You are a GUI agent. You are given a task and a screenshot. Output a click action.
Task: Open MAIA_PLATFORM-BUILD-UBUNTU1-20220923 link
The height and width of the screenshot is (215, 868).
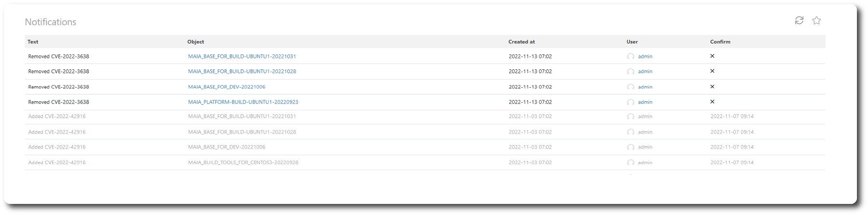(243, 102)
